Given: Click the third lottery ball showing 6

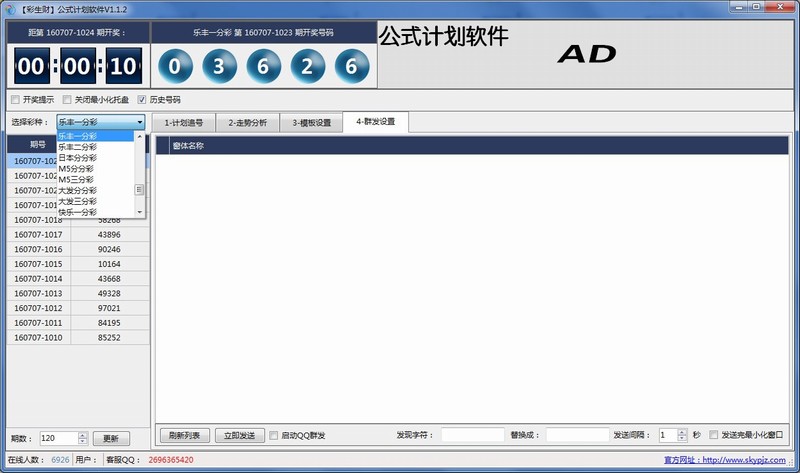Looking at the screenshot, I should click(262, 67).
